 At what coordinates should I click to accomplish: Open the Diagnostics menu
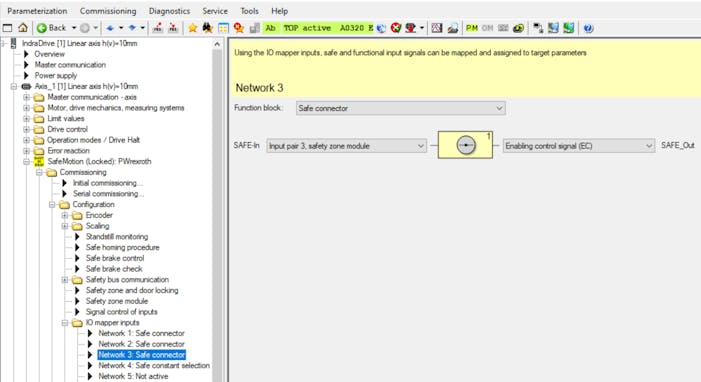169,11
